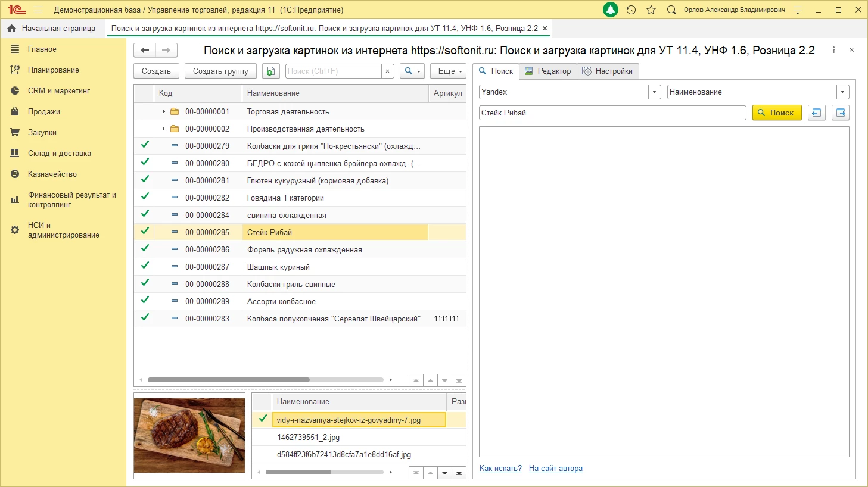Screen dimensions: 868x487
Task: Toggle the checkmark for Стейк Рибай row
Action: (145, 231)
